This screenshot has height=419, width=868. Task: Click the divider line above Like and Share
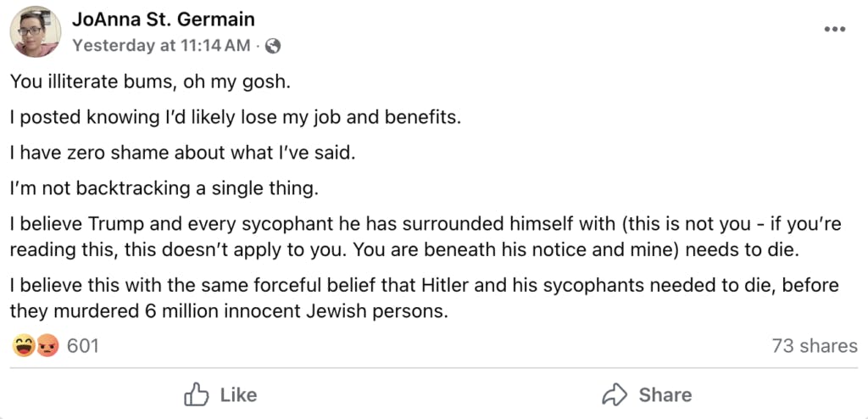point(434,368)
